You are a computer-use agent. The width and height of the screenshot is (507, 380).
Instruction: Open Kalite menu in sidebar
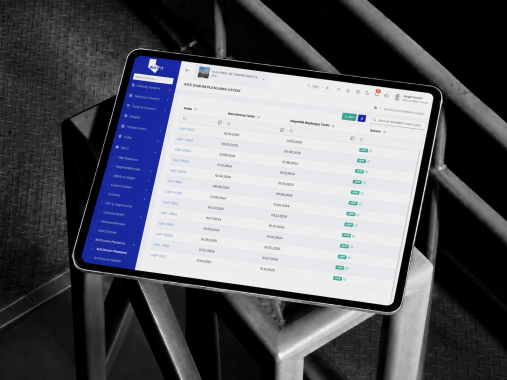(x=128, y=137)
